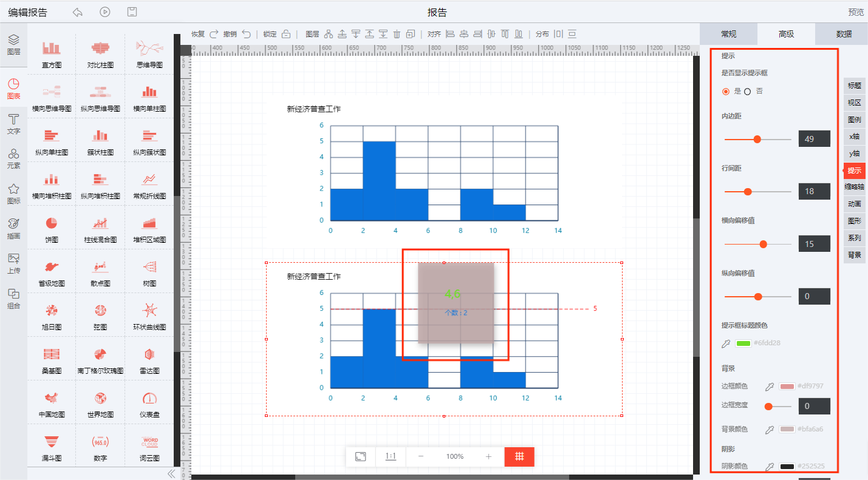Insert a 饼图 pie chart

coord(52,230)
